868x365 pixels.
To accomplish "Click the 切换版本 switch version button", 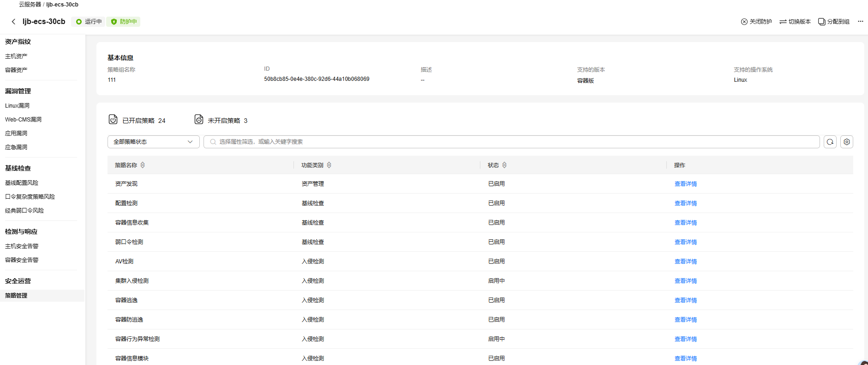I will (795, 22).
